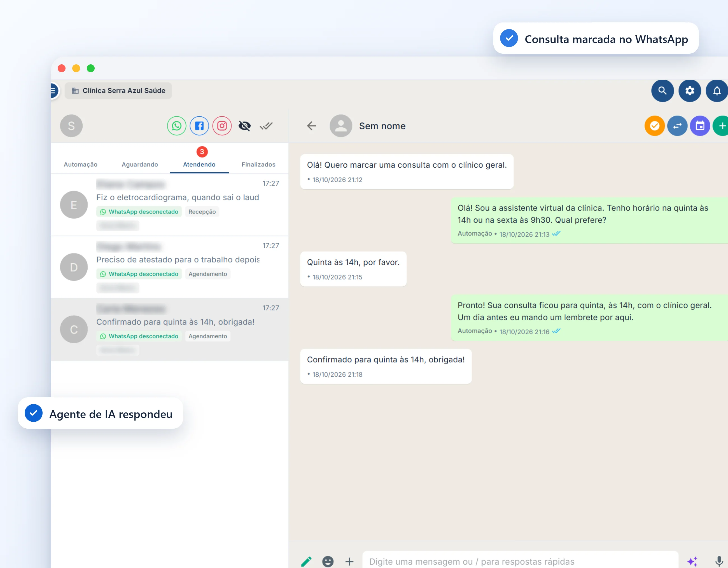
Task: Switch to the Aguardando tab
Action: (x=140, y=165)
